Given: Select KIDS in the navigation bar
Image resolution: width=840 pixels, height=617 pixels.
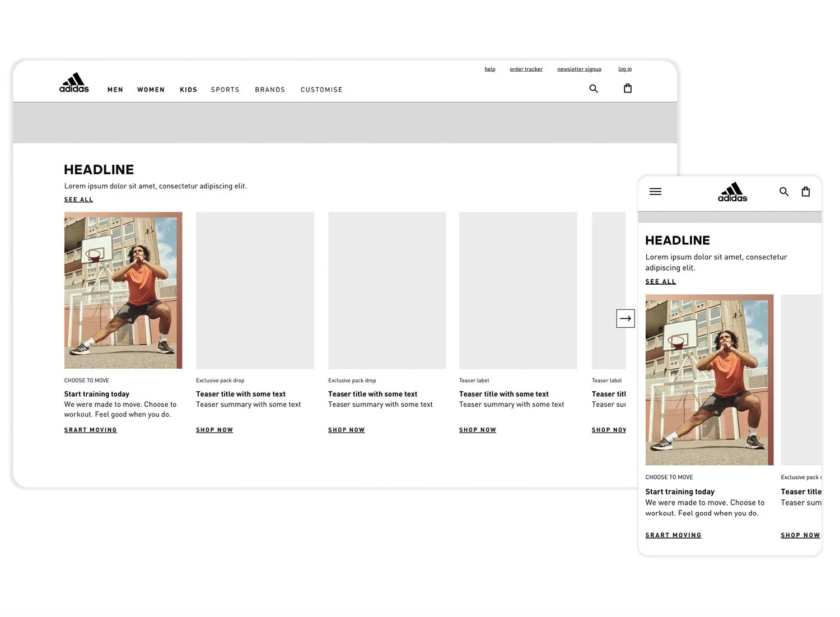Looking at the screenshot, I should coord(188,90).
